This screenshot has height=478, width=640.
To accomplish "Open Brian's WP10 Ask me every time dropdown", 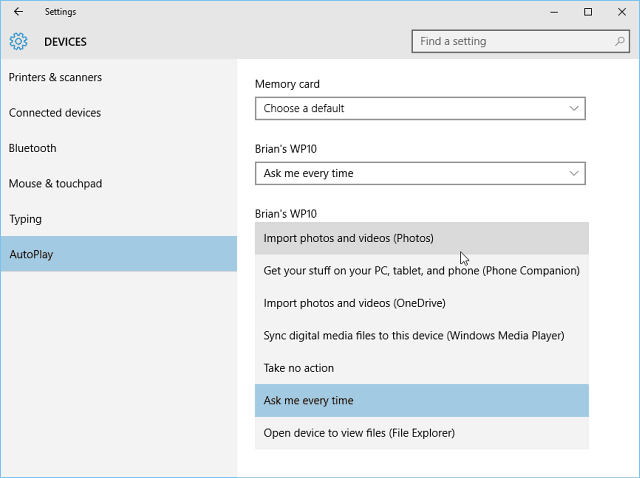I will [x=420, y=173].
